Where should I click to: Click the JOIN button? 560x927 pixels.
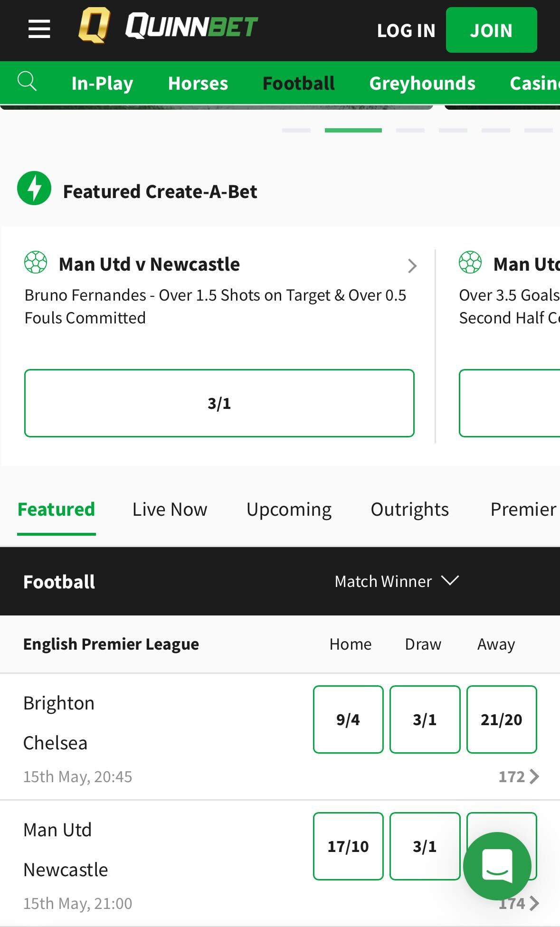tap(491, 30)
